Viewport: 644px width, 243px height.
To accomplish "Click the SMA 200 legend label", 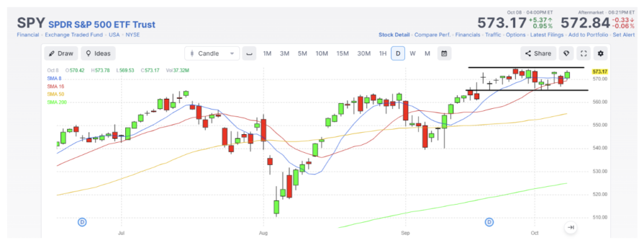I will (57, 102).
